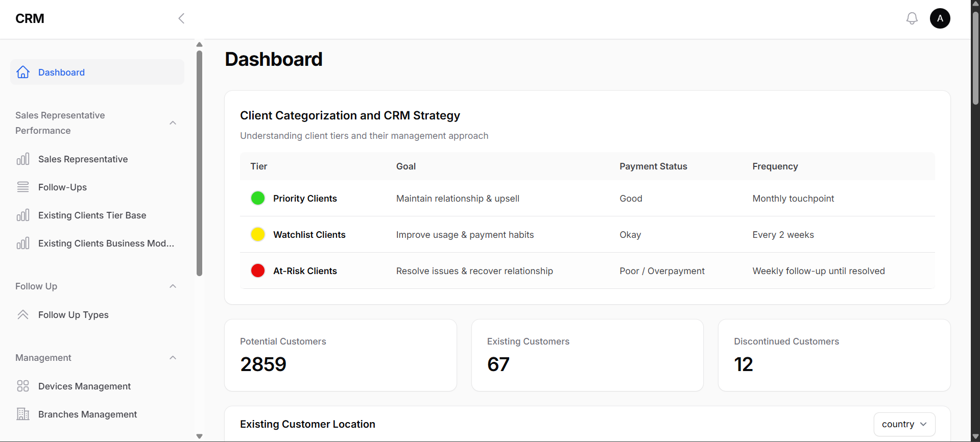Click the Client Categorization and CRM Strategy heading
This screenshot has width=980, height=442.
coord(350,115)
